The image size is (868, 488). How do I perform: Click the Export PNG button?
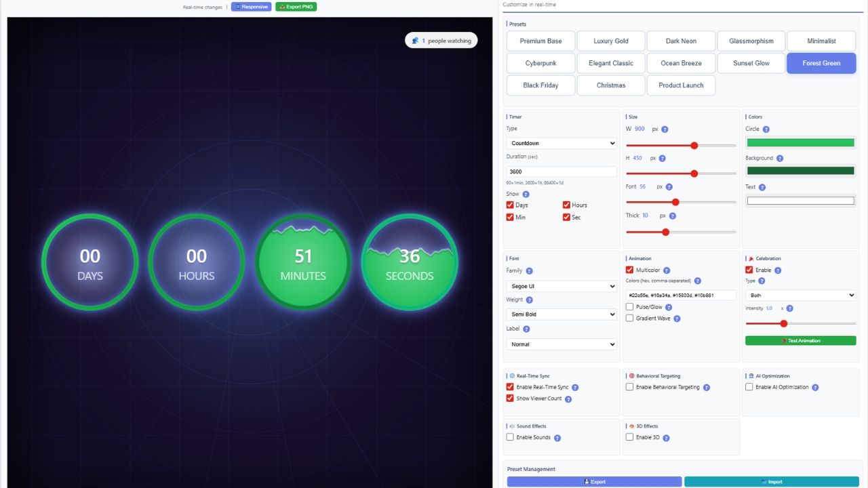(x=296, y=7)
